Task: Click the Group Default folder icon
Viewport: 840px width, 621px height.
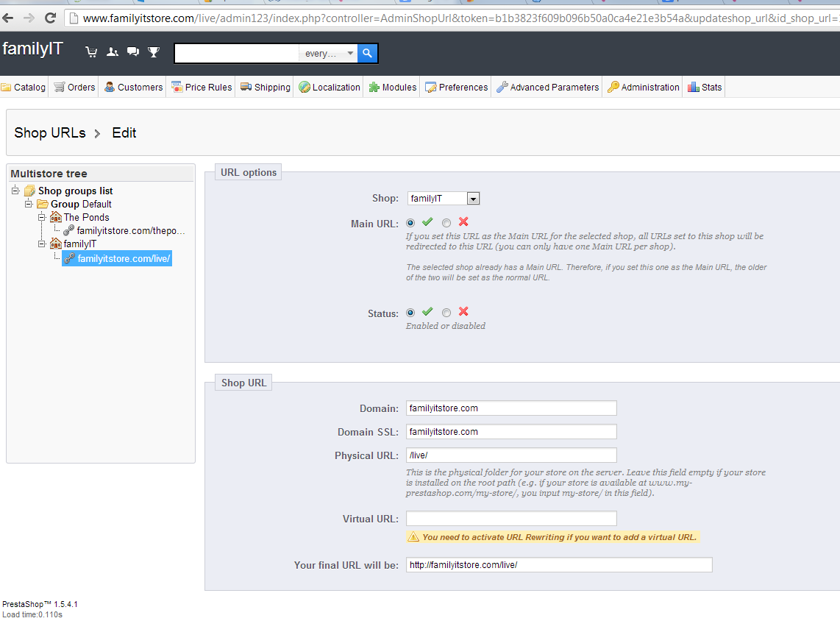Action: tap(43, 204)
